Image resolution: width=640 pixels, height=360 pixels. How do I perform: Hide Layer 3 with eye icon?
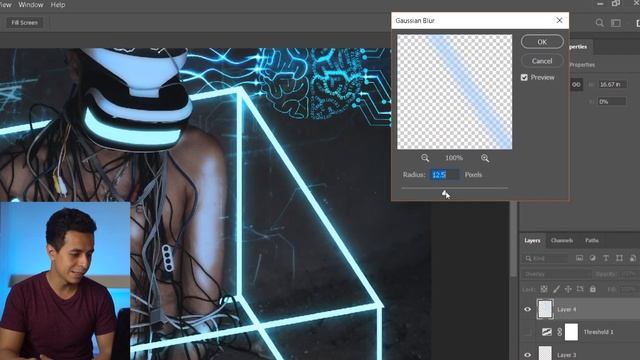click(x=527, y=355)
